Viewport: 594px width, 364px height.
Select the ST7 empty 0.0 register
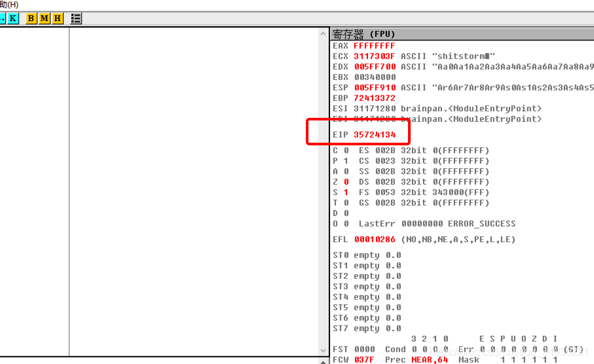[x=367, y=329]
